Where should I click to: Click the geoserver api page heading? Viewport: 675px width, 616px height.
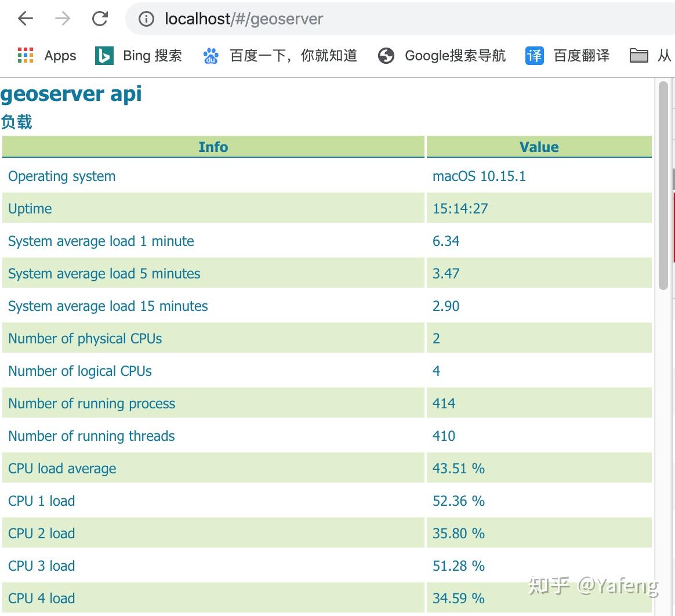tap(71, 93)
